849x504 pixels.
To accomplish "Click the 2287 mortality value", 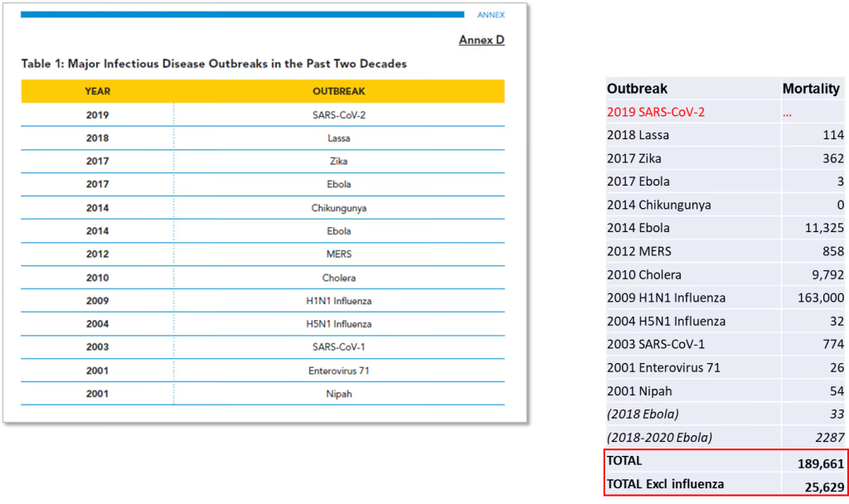I will coord(829,438).
